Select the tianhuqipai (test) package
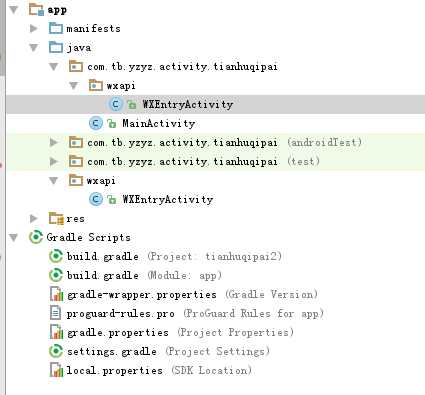The width and height of the screenshot is (425, 395). pos(203,162)
